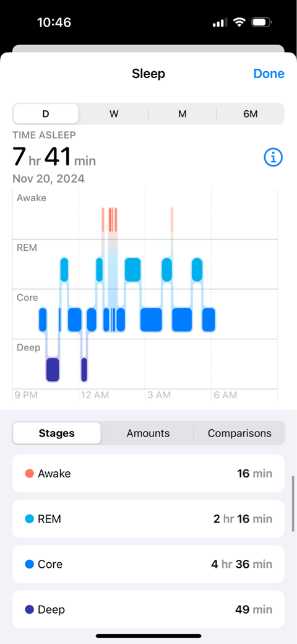Tap Done to close Sleep
The height and width of the screenshot is (644, 297).
point(269,74)
